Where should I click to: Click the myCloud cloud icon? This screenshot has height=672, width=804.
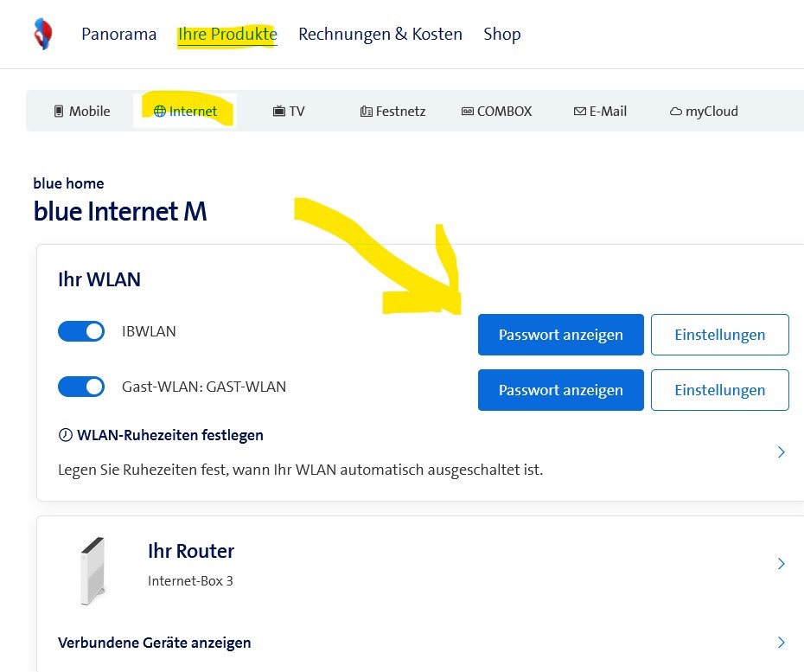[677, 111]
